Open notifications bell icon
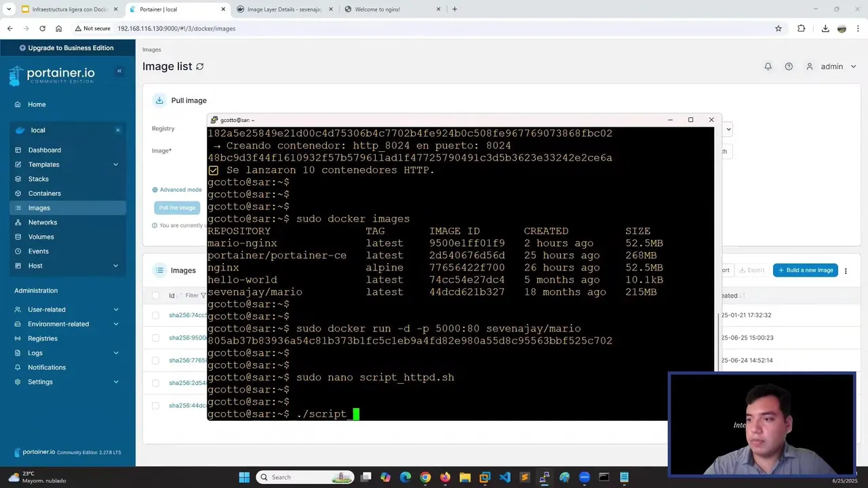 coord(768,66)
